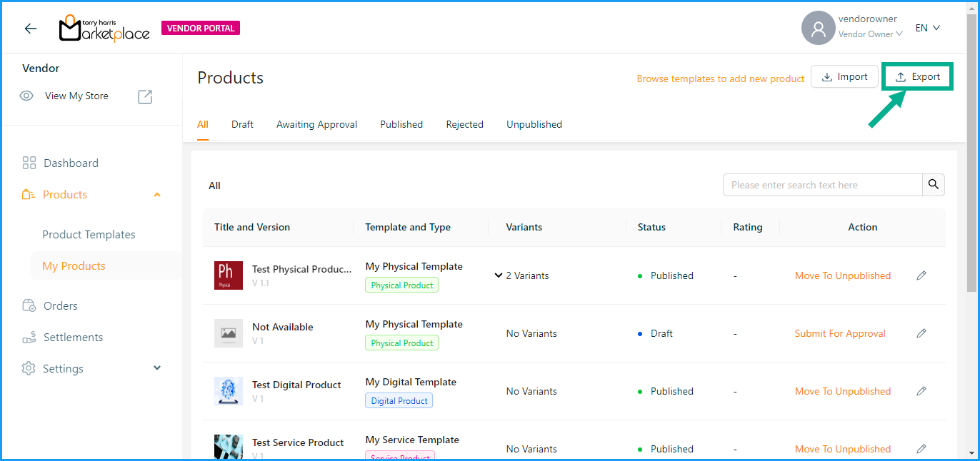
Task: Open Dashboard from the sidebar
Action: (x=71, y=163)
